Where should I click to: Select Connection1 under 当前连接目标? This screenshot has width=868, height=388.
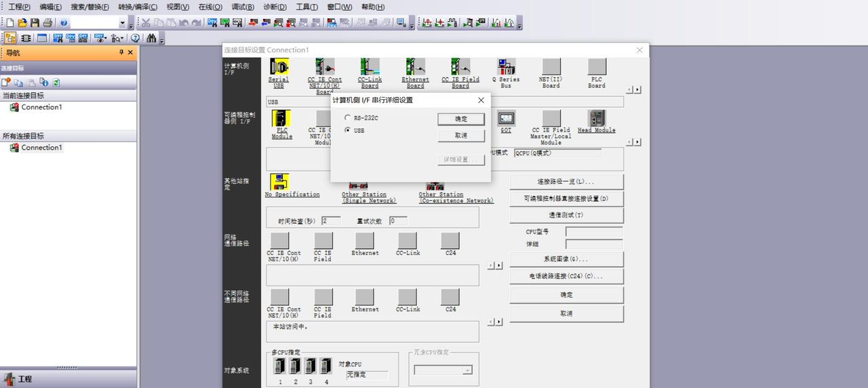(41, 107)
